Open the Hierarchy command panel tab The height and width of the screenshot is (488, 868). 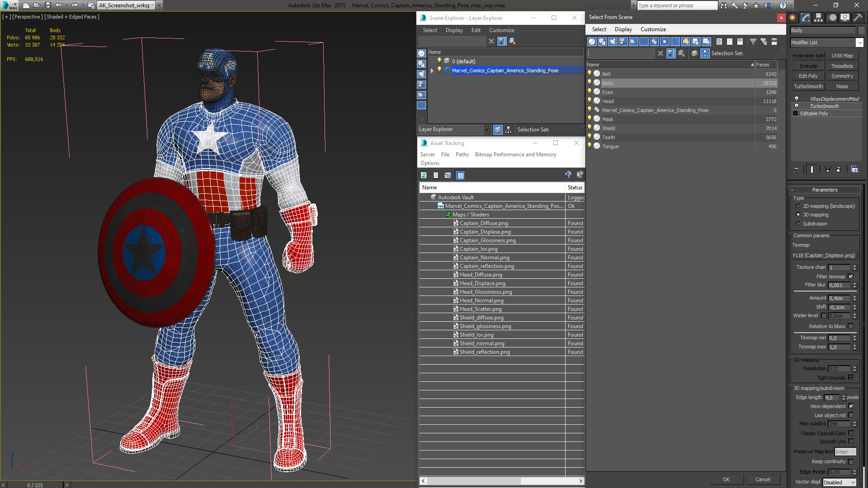click(818, 18)
